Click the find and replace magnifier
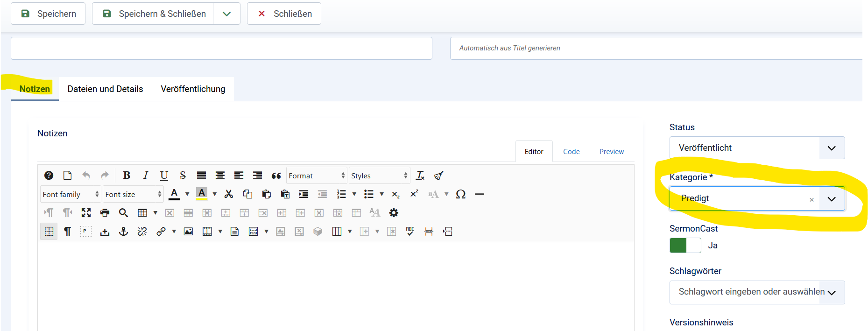Screen dimensions: 868x331 (123, 213)
